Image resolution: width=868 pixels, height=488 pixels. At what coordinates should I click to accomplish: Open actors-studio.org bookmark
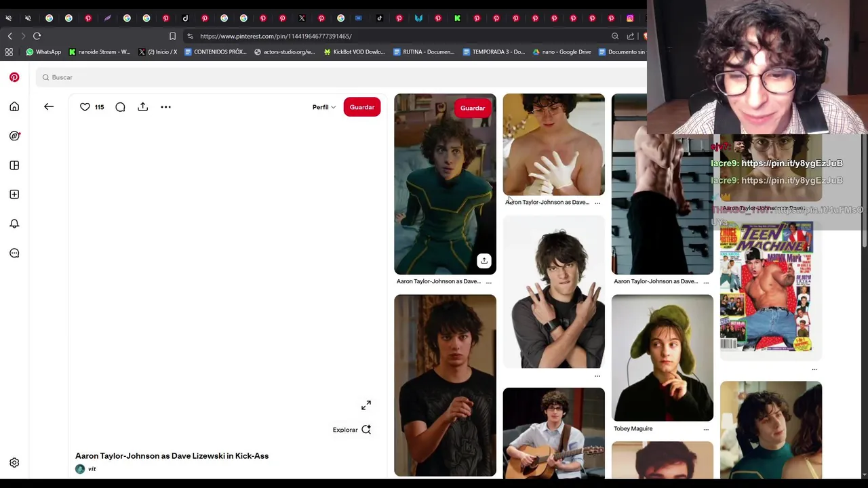point(285,52)
